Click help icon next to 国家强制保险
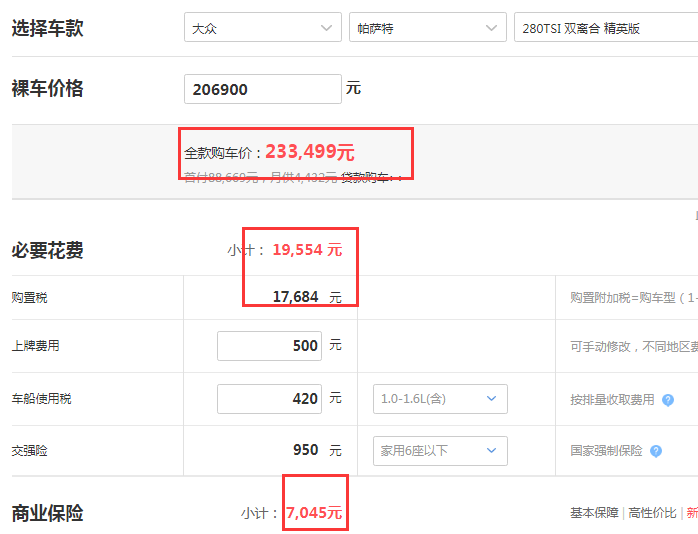698x534 pixels. point(656,451)
